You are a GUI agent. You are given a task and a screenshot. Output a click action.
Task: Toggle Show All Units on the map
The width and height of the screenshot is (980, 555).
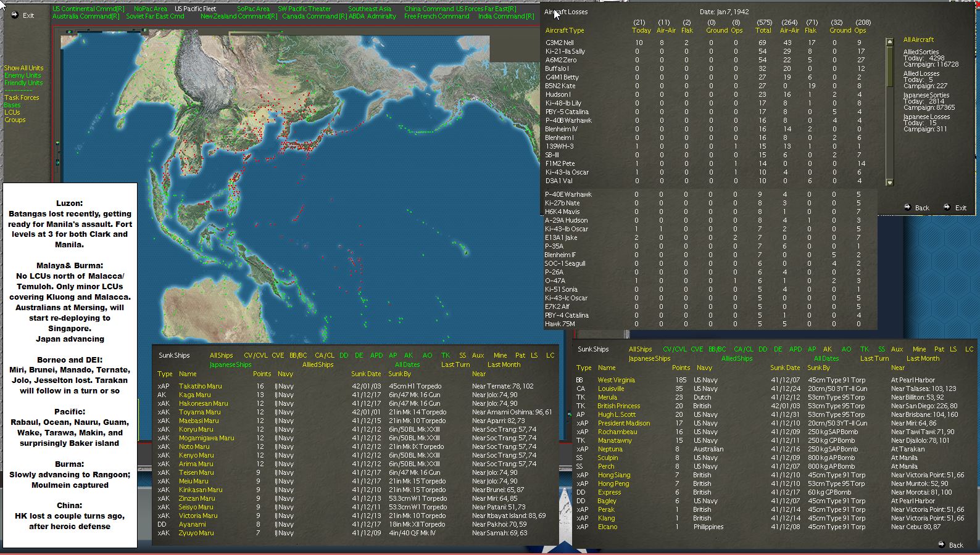click(23, 68)
